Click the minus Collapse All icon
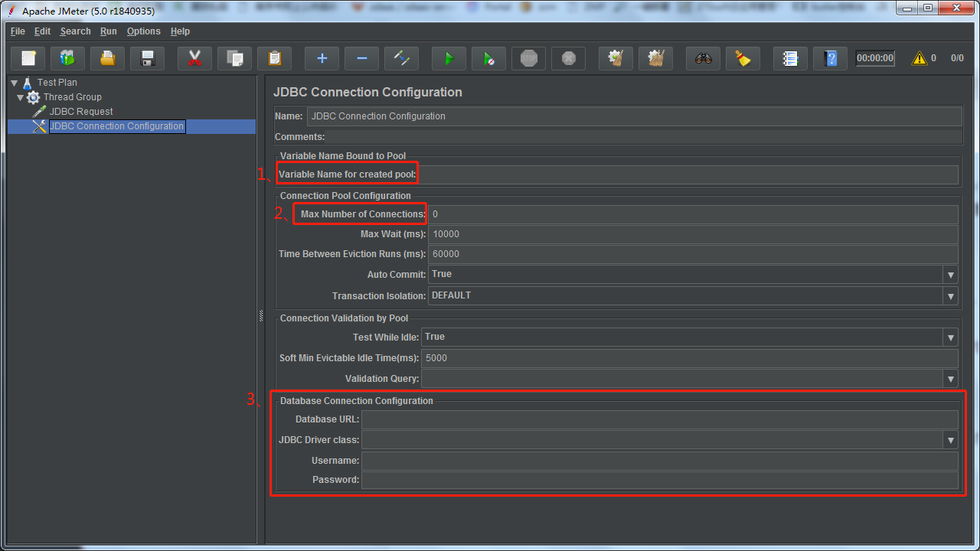Screen dimensions: 980x551 (x=361, y=58)
